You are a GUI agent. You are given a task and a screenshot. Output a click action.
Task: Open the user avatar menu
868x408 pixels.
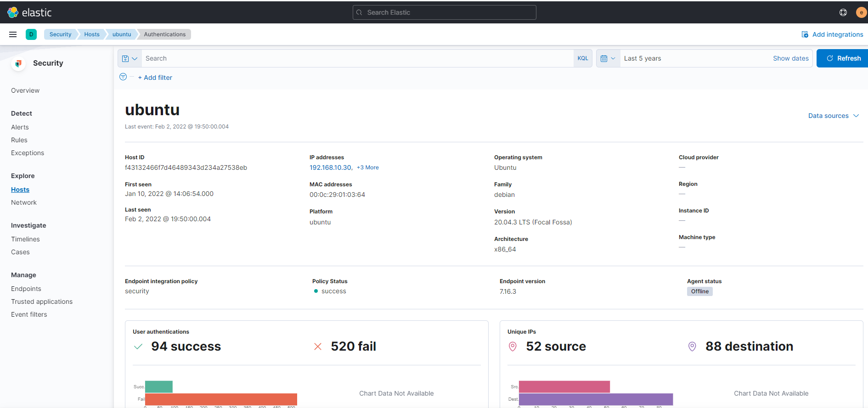[x=861, y=12]
